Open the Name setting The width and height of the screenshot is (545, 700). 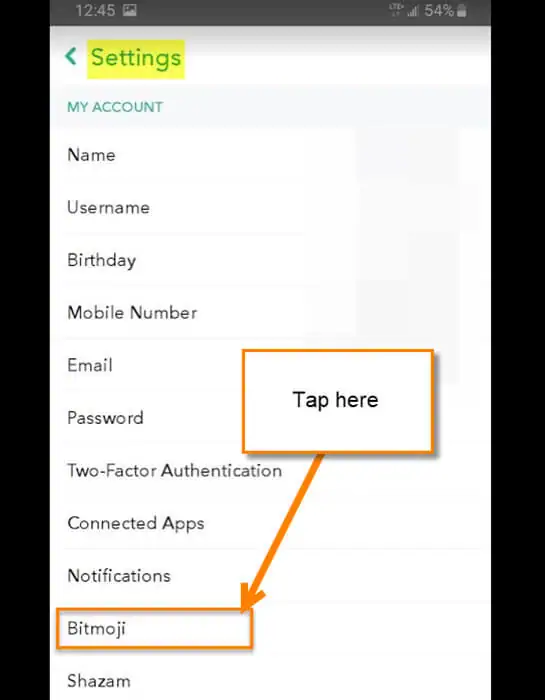[x=270, y=155]
